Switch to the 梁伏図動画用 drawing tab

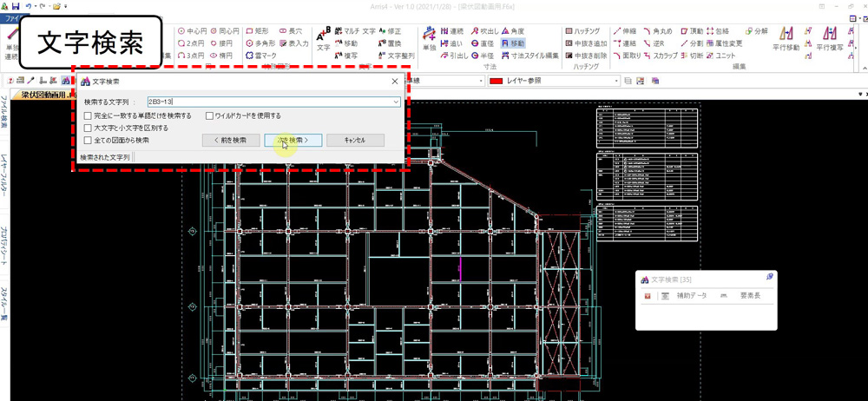(42, 94)
